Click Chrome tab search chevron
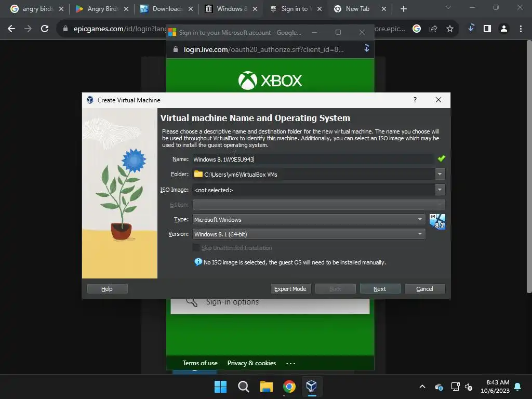The width and height of the screenshot is (532, 399). tap(448, 7)
